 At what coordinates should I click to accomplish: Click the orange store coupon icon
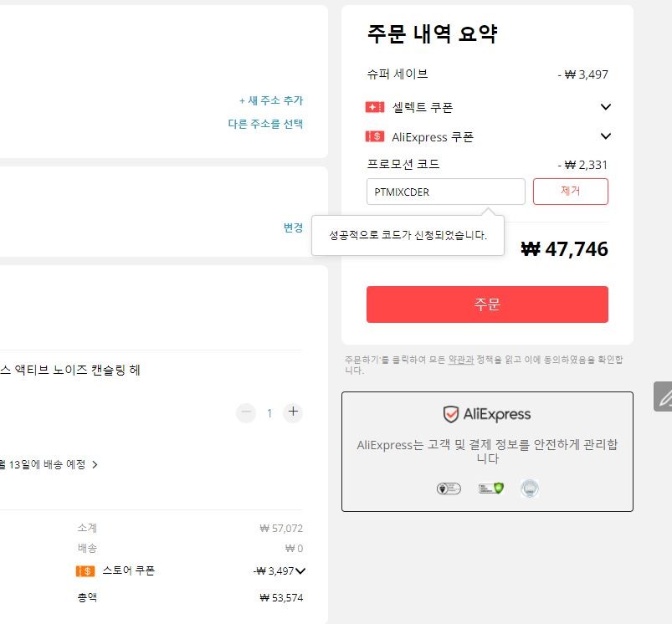click(x=85, y=571)
